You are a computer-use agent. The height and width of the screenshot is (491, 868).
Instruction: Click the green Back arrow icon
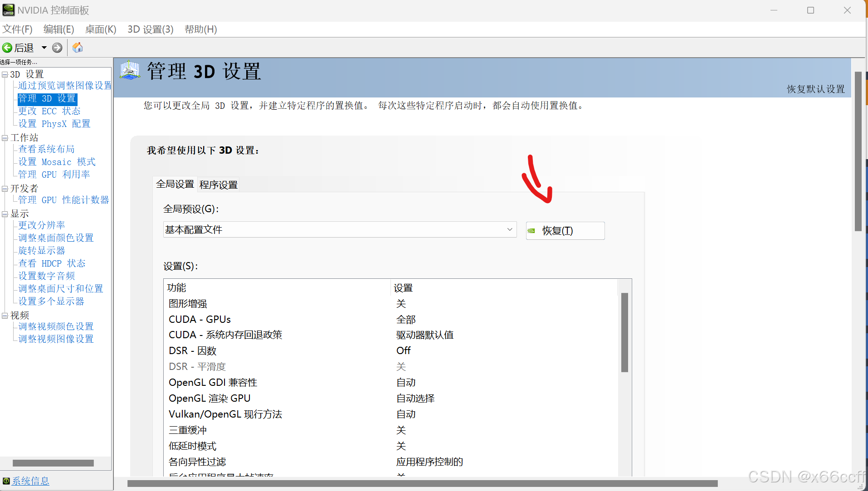click(7, 48)
